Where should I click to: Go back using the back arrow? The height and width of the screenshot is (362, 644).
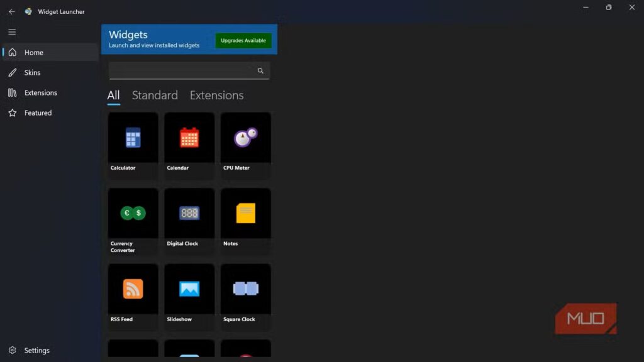pyautogui.click(x=11, y=11)
